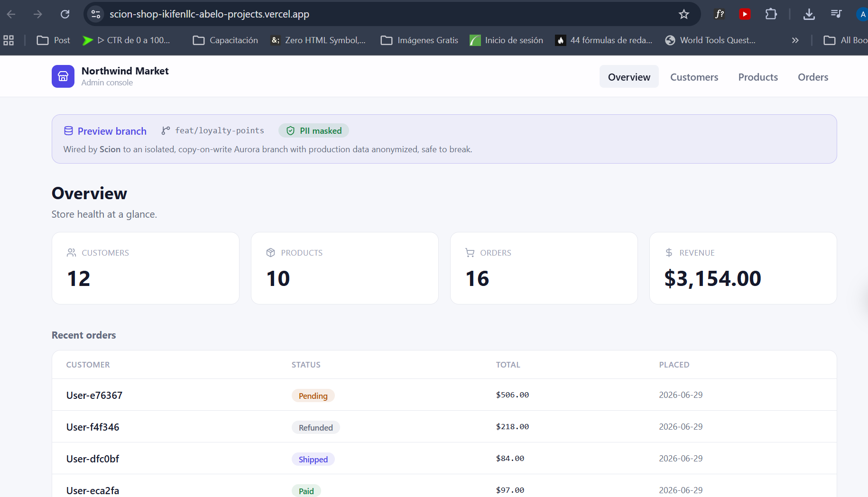Screen dimensions: 868x497
Task: Bookmark this page with the star icon
Action: [x=683, y=14]
